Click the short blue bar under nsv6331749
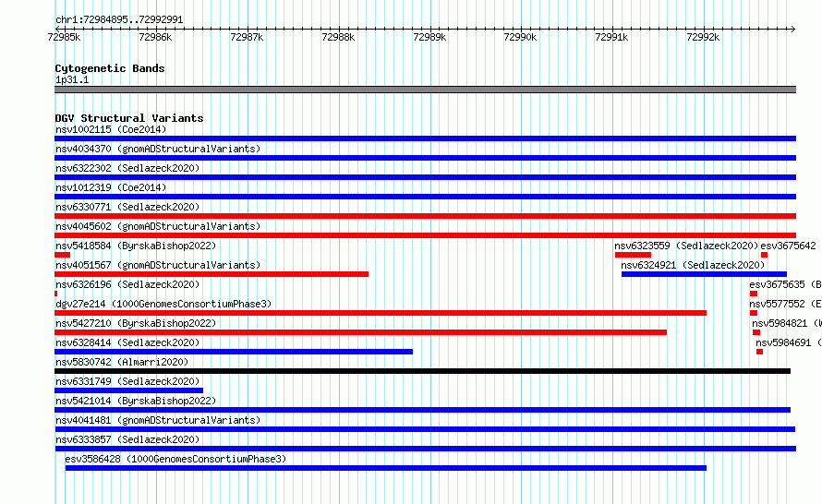 128,390
